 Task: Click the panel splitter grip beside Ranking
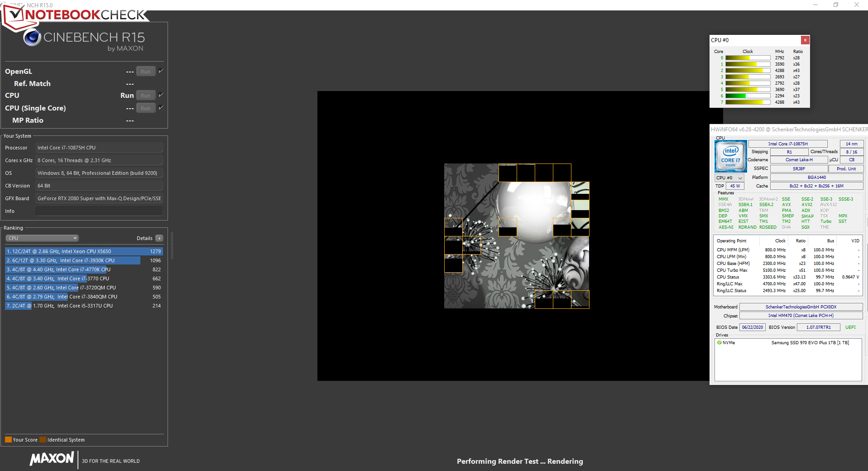click(x=172, y=245)
